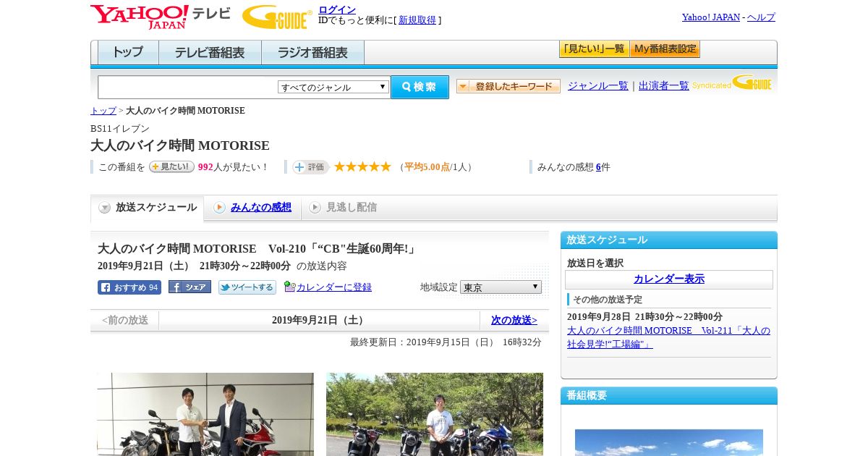Click the 992人が見たい! text

[x=233, y=167]
